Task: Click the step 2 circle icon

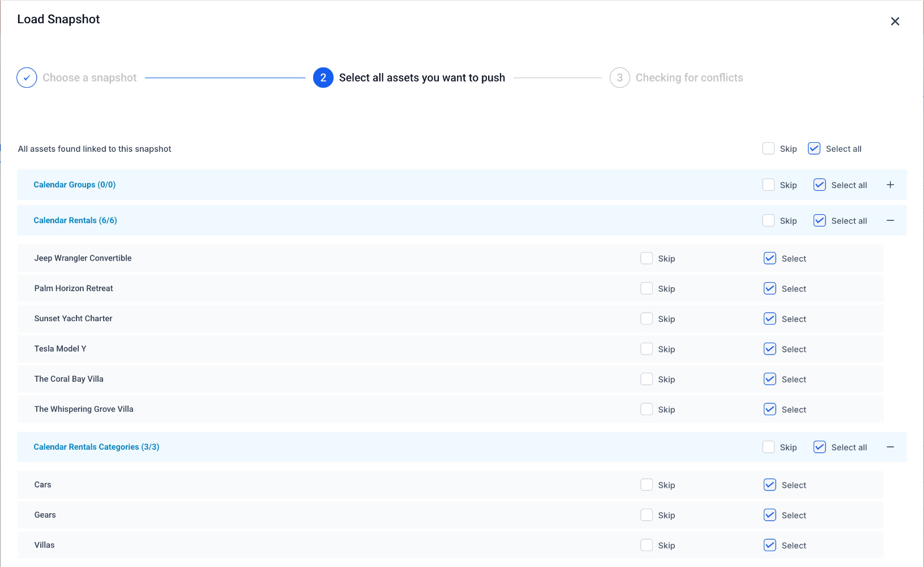Action: 323,78
